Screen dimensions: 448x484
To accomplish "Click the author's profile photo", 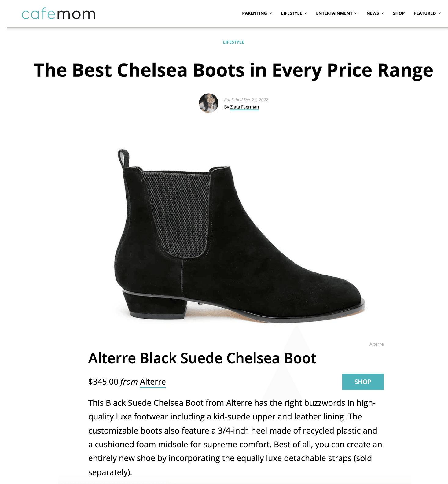I will point(209,103).
